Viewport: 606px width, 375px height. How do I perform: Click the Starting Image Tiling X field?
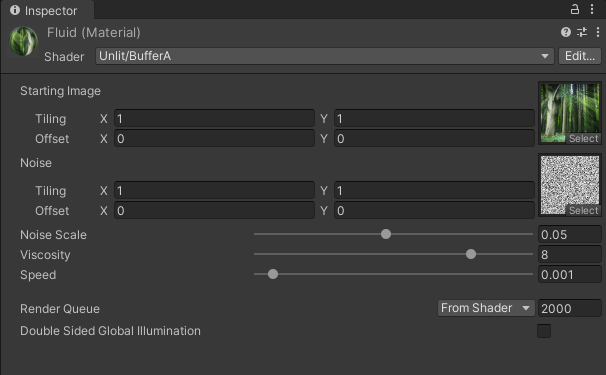214,118
